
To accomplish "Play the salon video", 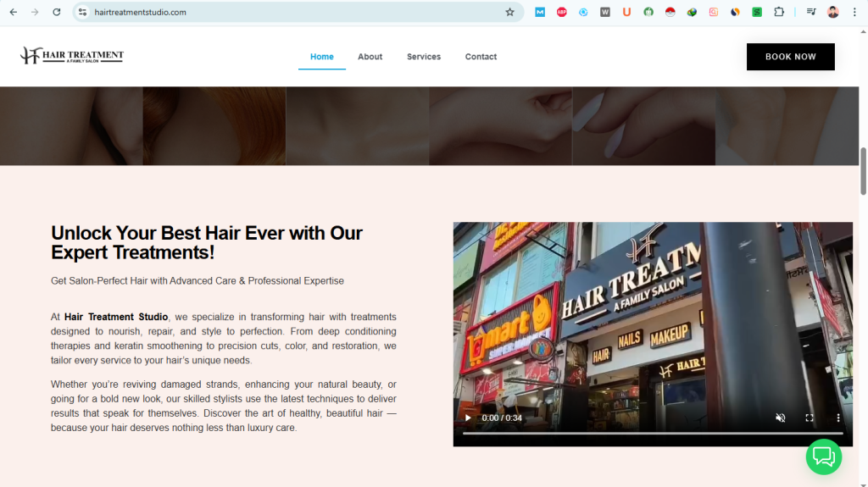I will point(467,418).
